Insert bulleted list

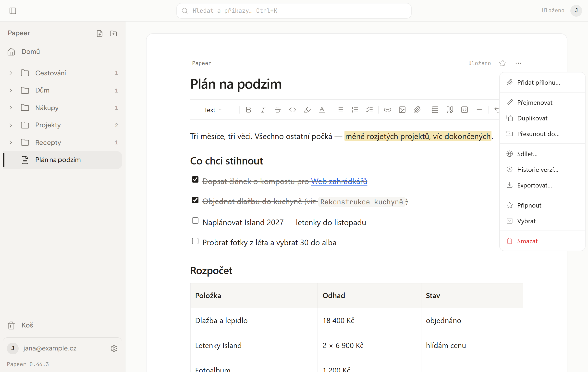pos(340,110)
